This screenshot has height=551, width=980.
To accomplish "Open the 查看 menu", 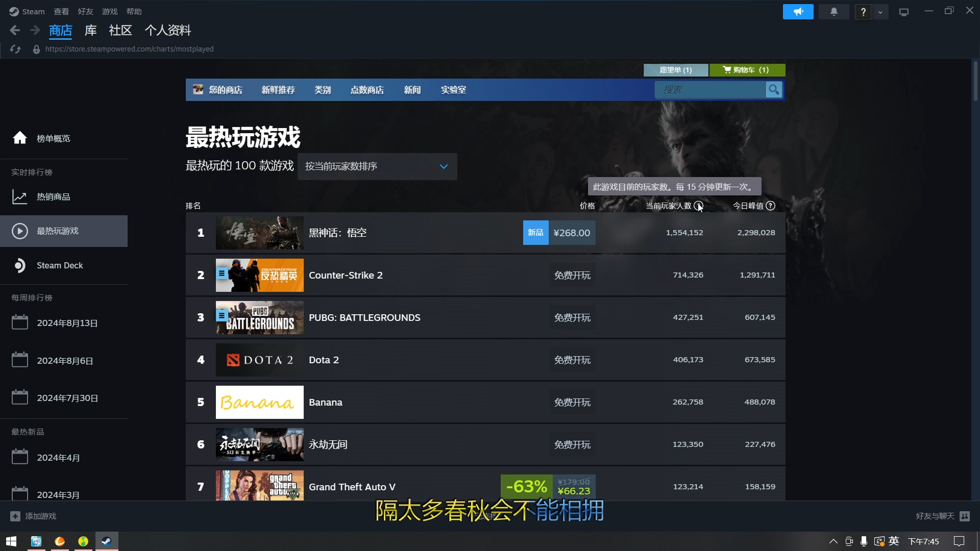I will click(61, 12).
